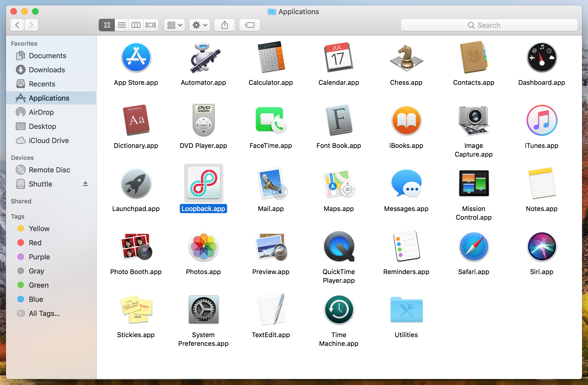Go back to previous folder
This screenshot has height=385, width=588.
coord(17,25)
